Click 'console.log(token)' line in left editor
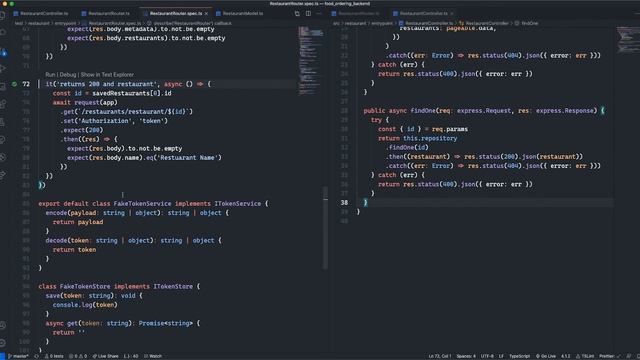Image resolution: width=640 pixels, height=360 pixels. [x=85, y=304]
